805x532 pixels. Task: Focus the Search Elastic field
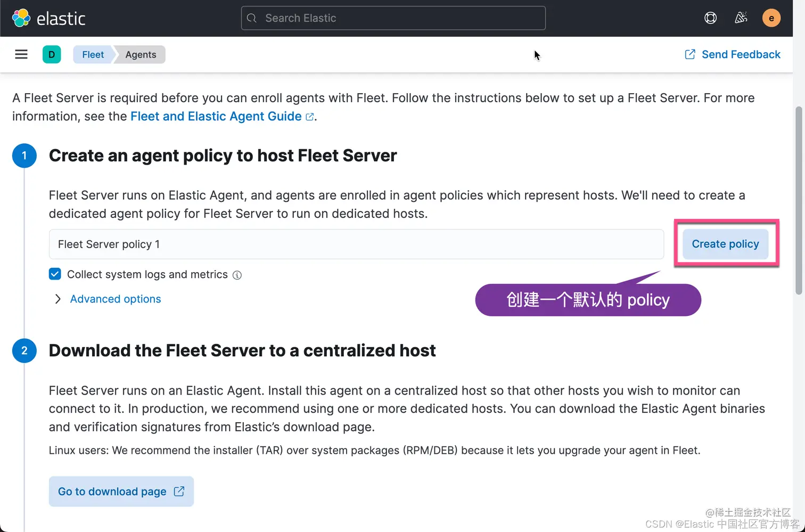(x=393, y=18)
